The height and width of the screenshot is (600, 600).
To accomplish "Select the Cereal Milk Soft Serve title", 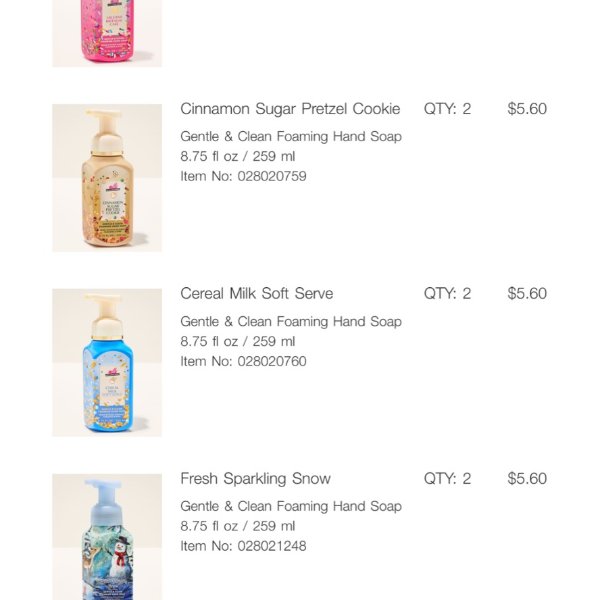I will coord(257,294).
